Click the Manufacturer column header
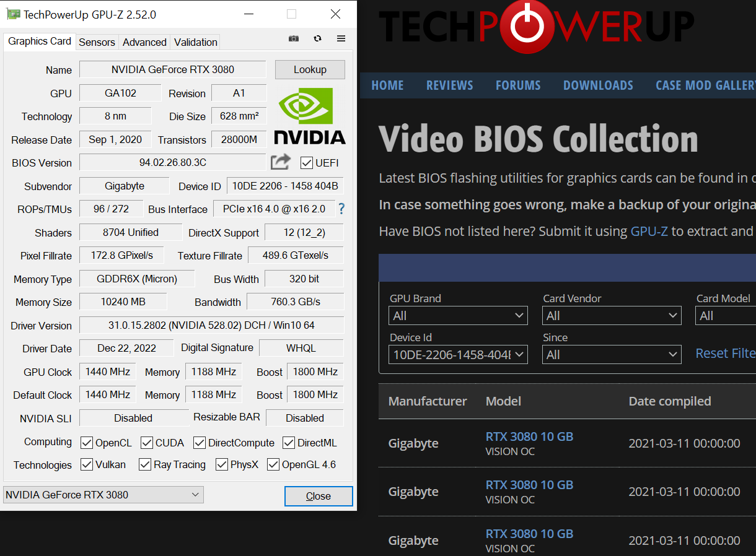Image resolution: width=756 pixels, height=556 pixels. point(428,401)
